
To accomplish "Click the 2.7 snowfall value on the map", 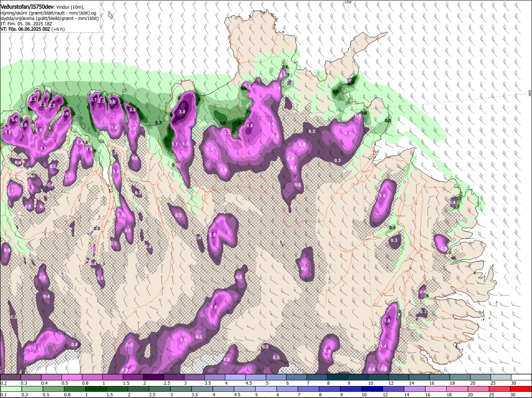I will tap(94, 100).
